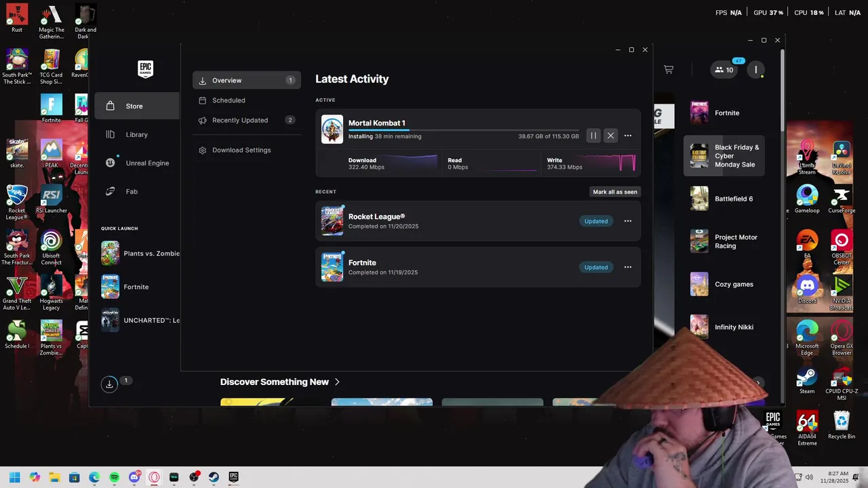Image resolution: width=868 pixels, height=488 pixels.
Task: Open Fab in Epic sidebar
Action: (x=137, y=191)
